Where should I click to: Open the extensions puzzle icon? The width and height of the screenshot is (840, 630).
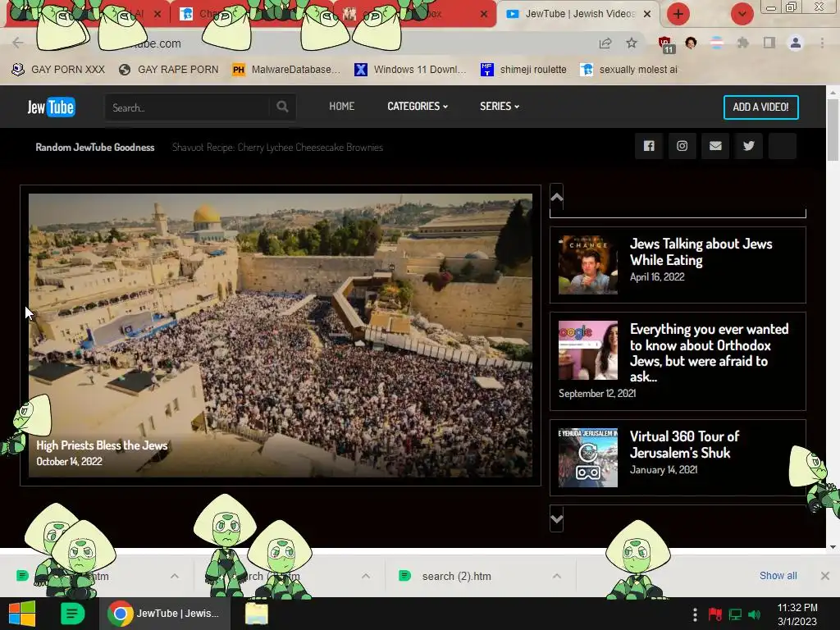pos(742,43)
